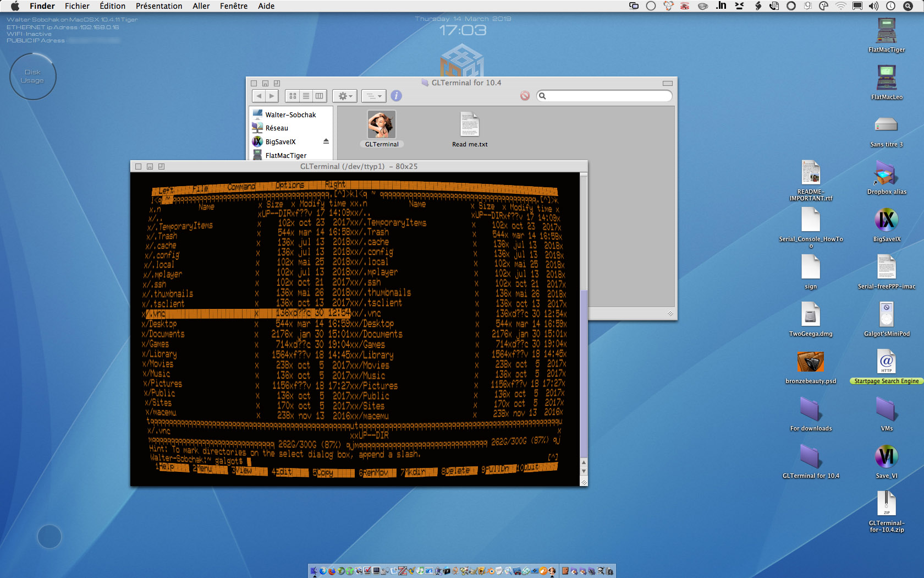
Task: Click the blue Get Info toolbar icon
Action: tap(396, 96)
